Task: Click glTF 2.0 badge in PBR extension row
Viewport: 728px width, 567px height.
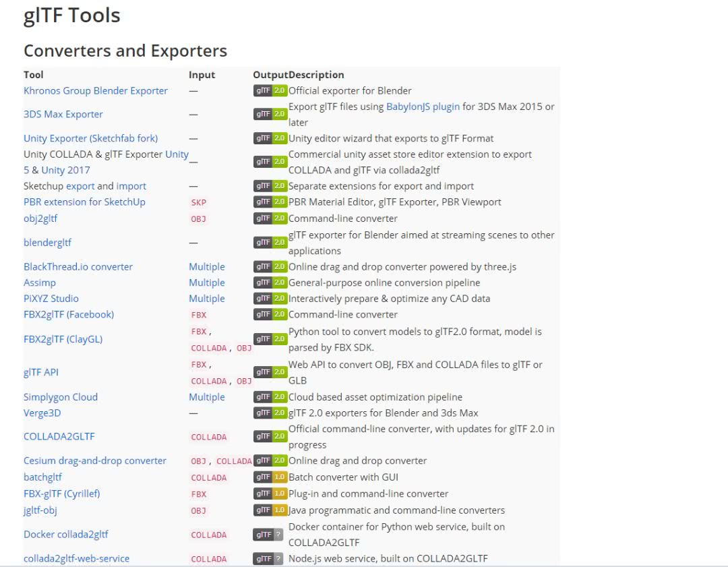Action: coord(270,202)
